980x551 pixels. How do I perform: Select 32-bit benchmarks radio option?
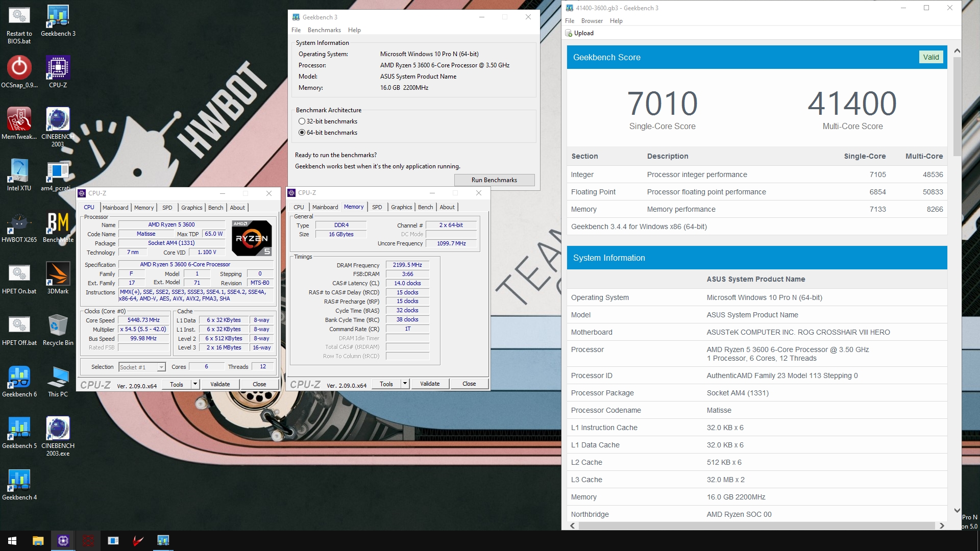click(302, 121)
